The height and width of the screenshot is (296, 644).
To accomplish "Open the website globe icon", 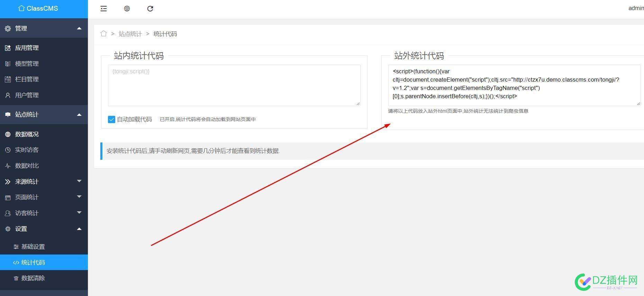I will pyautogui.click(x=127, y=9).
